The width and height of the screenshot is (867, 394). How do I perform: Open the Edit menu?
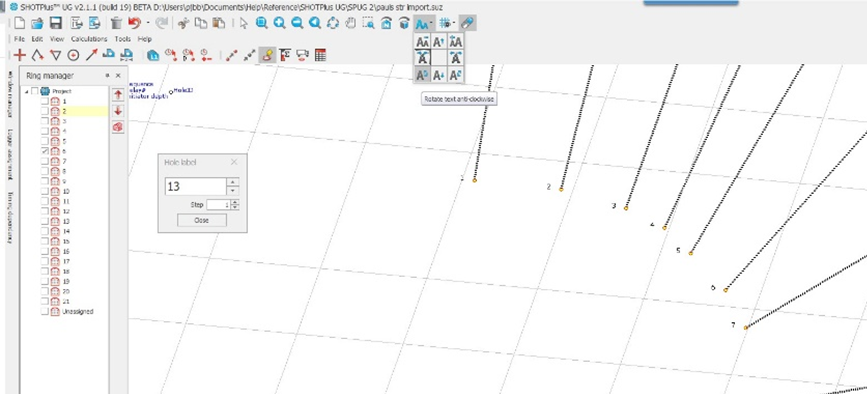click(36, 39)
